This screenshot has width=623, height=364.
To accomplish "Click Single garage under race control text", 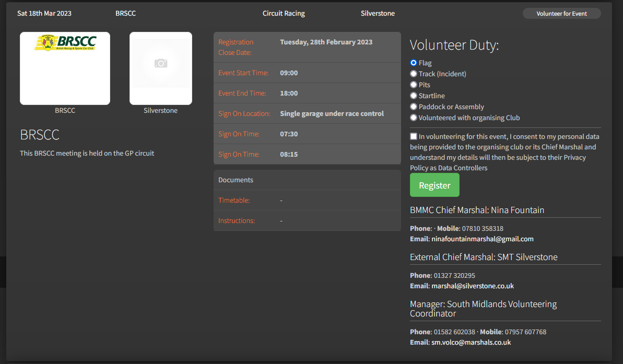I will click(332, 114).
